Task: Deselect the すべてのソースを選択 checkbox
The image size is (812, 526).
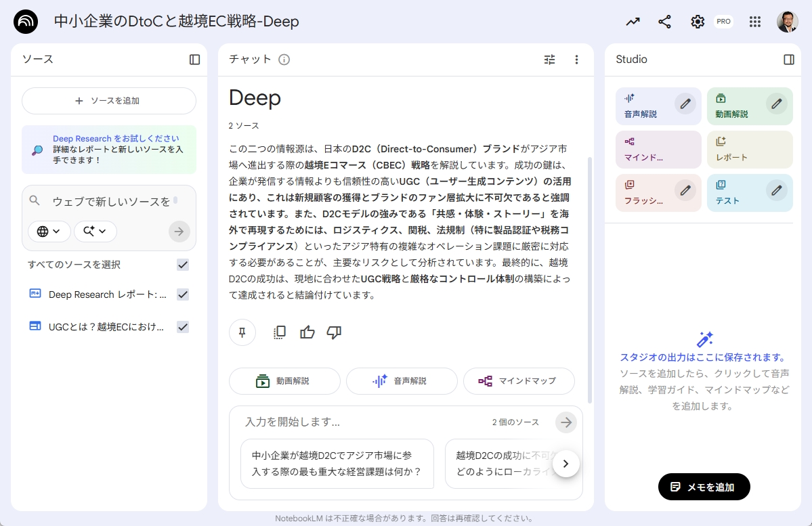Action: (182, 265)
